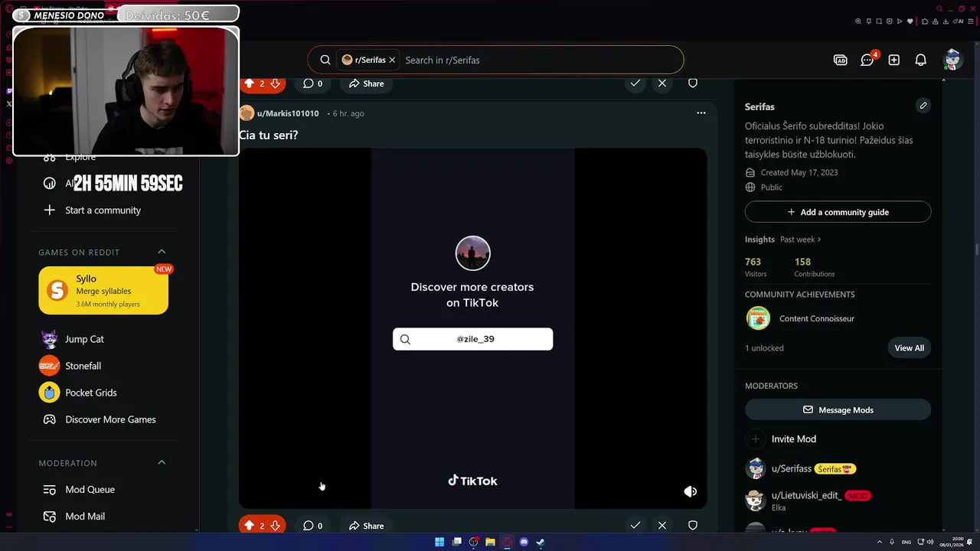Open moderator u/Lietuviski_edit_ profile
Viewport: 980px width, 551px height.
pos(806,495)
